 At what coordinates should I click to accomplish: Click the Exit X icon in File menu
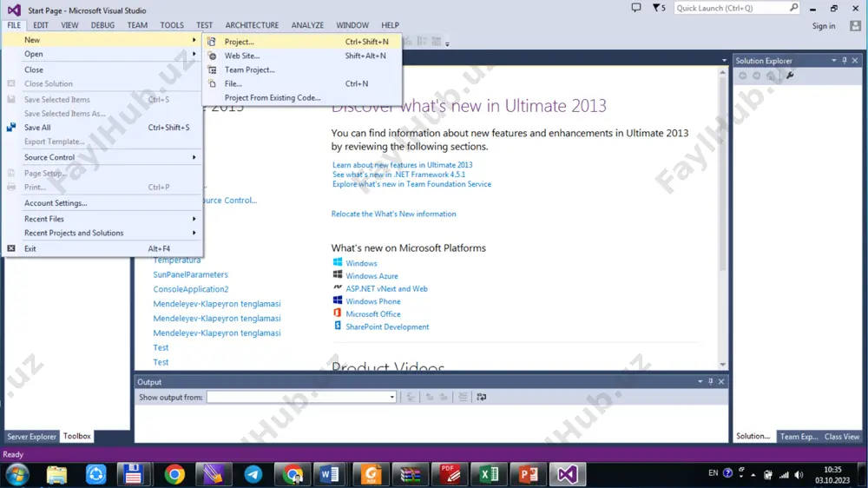[11, 248]
